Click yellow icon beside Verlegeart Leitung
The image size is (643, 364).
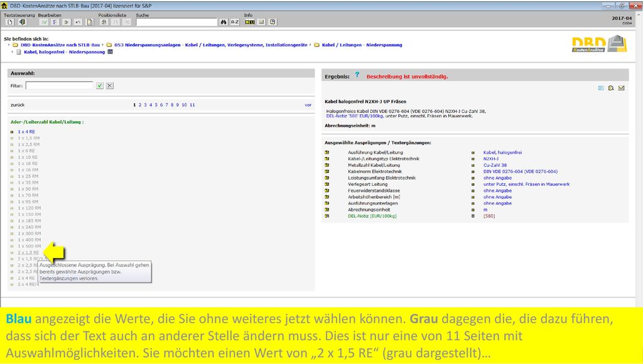(327, 185)
